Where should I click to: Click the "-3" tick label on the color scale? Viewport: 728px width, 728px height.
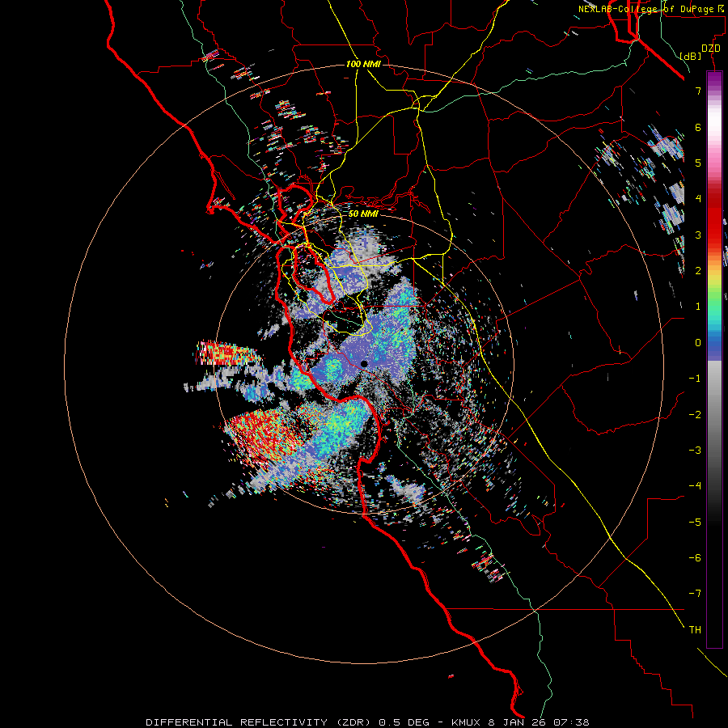(695, 451)
